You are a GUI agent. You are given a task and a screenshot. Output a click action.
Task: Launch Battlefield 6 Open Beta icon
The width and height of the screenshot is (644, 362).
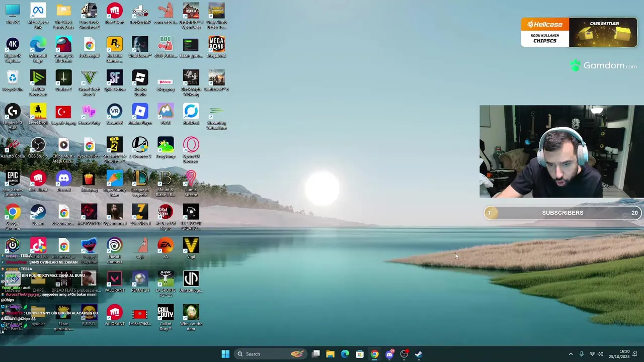[x=191, y=16]
